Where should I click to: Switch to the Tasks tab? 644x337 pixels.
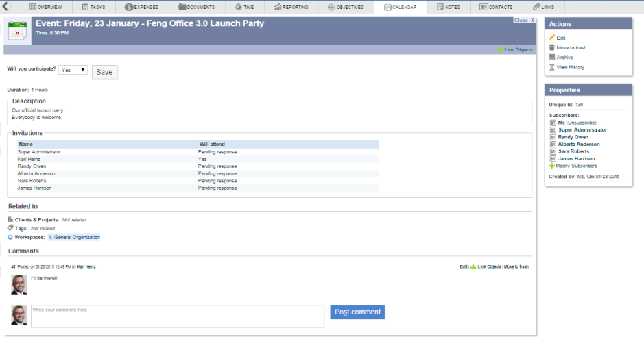95,8
